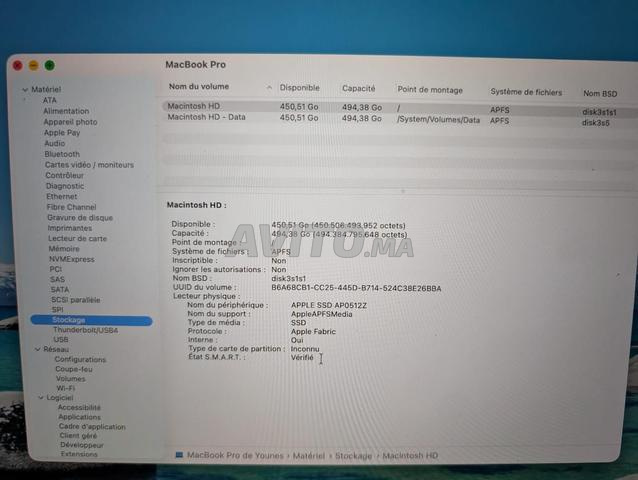Click the MacBook Pro icon in path bar
Screen dimensions: 638x480
(180, 455)
